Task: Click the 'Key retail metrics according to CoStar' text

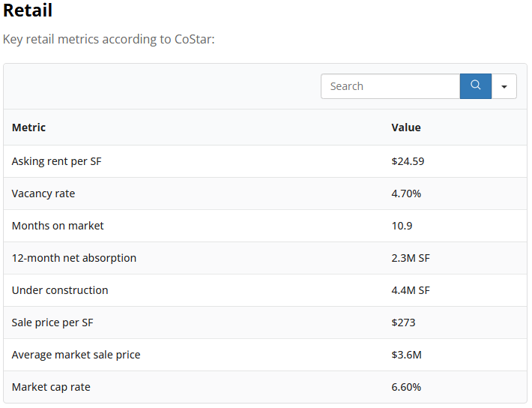Action: coord(109,40)
